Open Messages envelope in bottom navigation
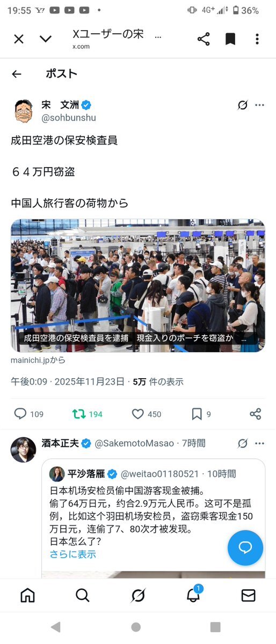The width and height of the screenshot is (276, 644). tap(248, 595)
